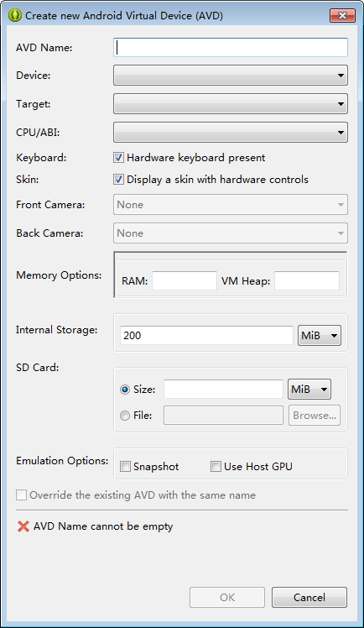Close the AVD dialog window
364x628 pixels.
[x=342, y=16]
